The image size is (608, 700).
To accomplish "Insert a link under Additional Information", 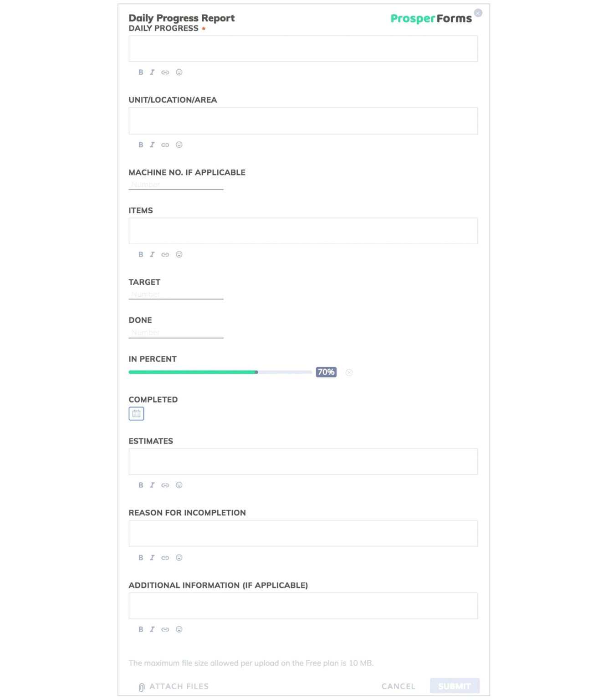I will (x=165, y=629).
